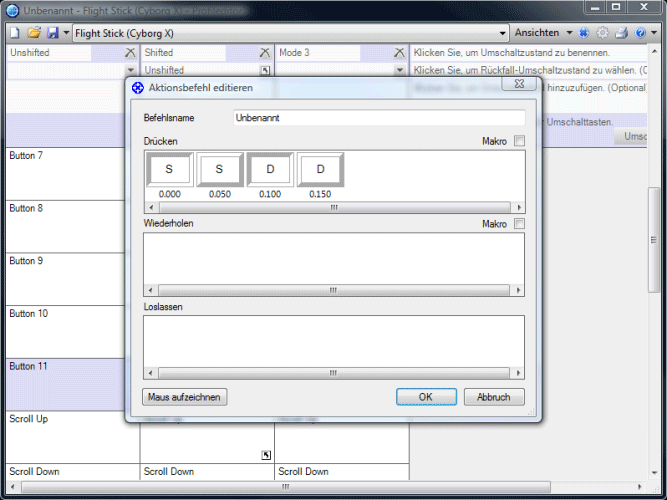This screenshot has height=500, width=667.
Task: Click the open folder icon in toolbar
Action: pos(33,33)
